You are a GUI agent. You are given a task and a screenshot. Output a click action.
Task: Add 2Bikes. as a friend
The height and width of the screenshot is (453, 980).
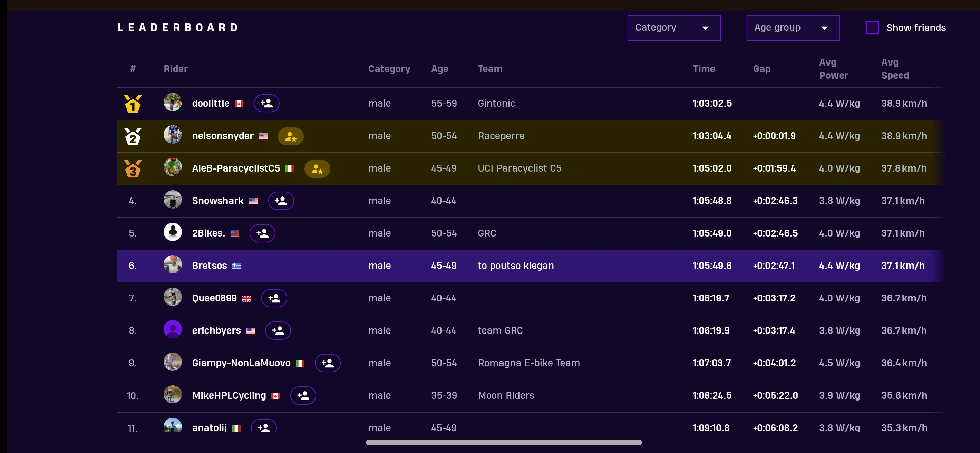click(262, 233)
